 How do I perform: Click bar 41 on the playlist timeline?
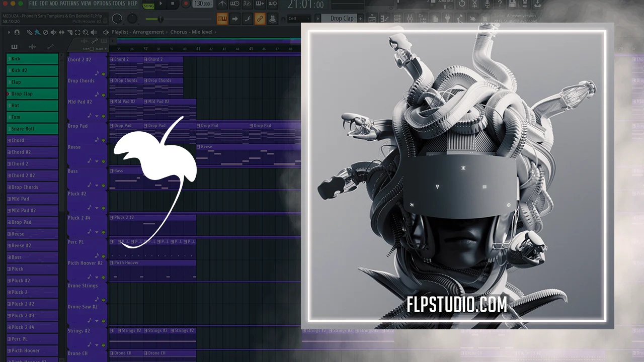pyautogui.click(x=198, y=49)
